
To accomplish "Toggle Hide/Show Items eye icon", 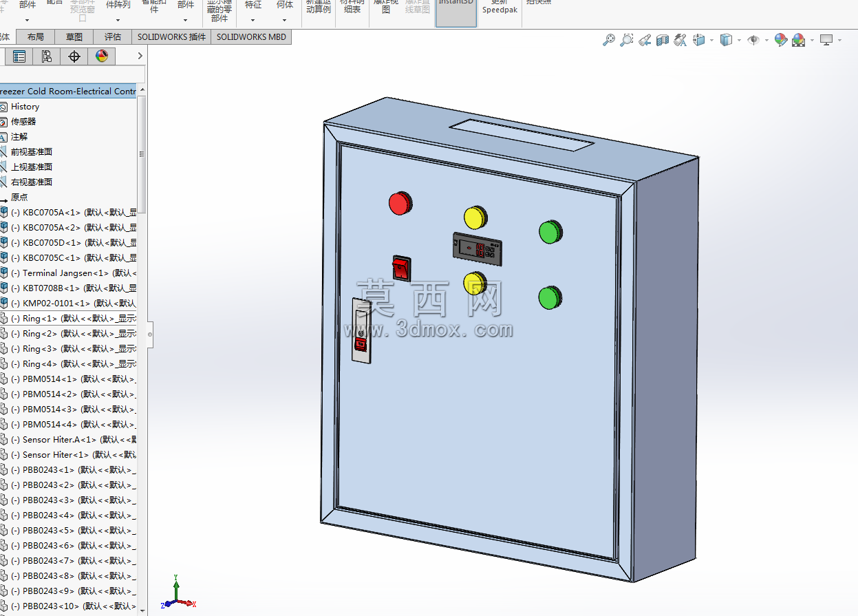I will tap(753, 40).
